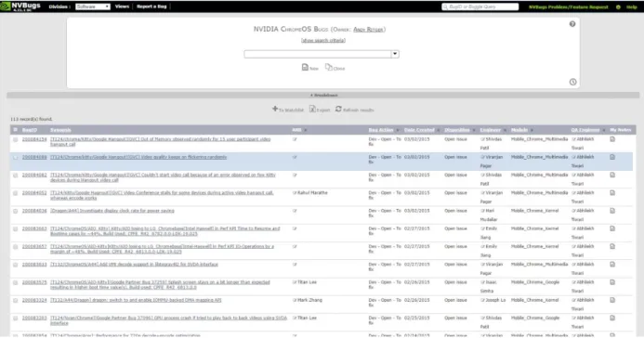Open the Module column filter arrow

click(532, 130)
